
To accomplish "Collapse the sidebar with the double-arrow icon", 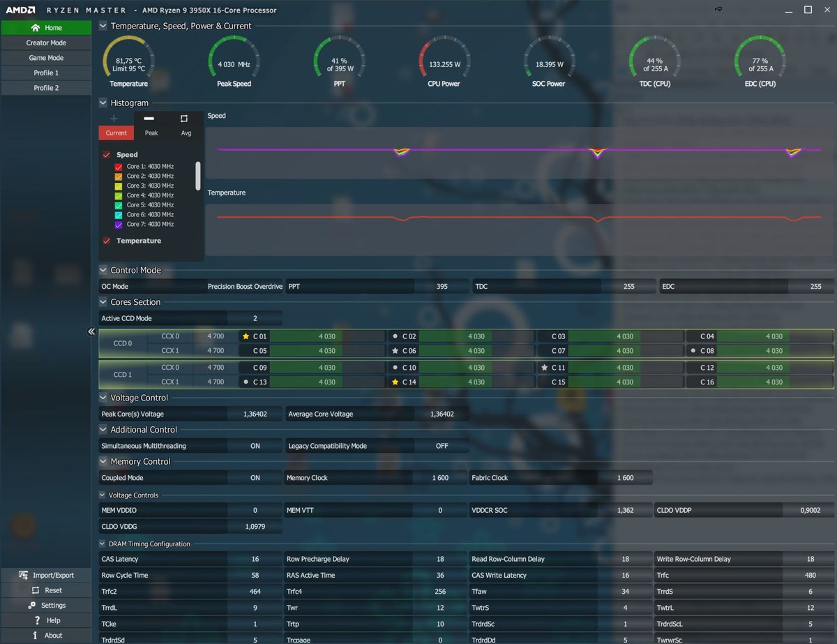I will pos(91,331).
